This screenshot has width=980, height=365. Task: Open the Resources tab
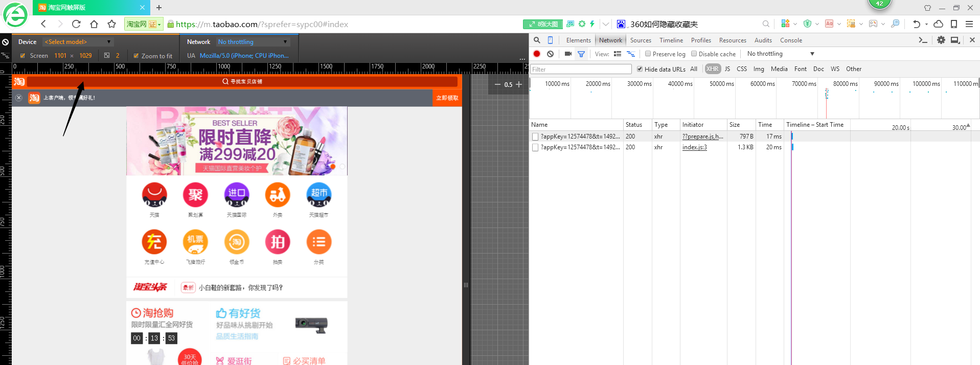pos(733,40)
